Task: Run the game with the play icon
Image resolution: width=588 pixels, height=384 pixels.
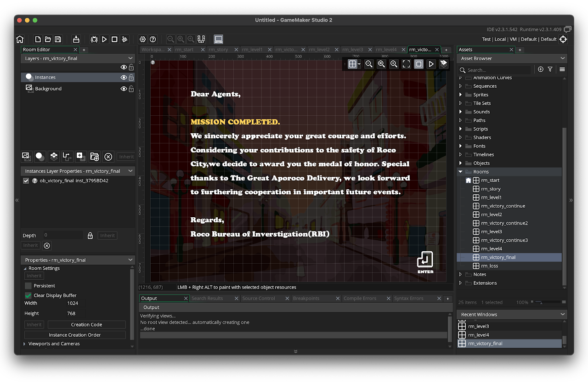Action: (x=104, y=40)
